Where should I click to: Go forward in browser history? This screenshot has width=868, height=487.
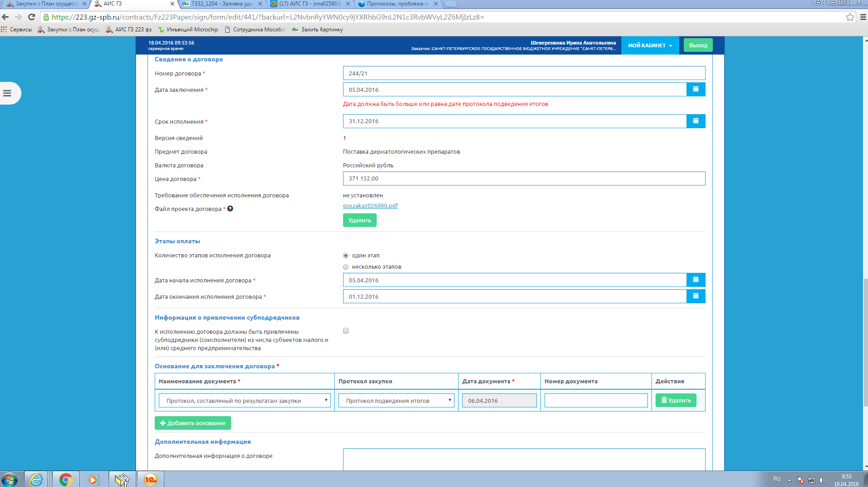[x=18, y=17]
